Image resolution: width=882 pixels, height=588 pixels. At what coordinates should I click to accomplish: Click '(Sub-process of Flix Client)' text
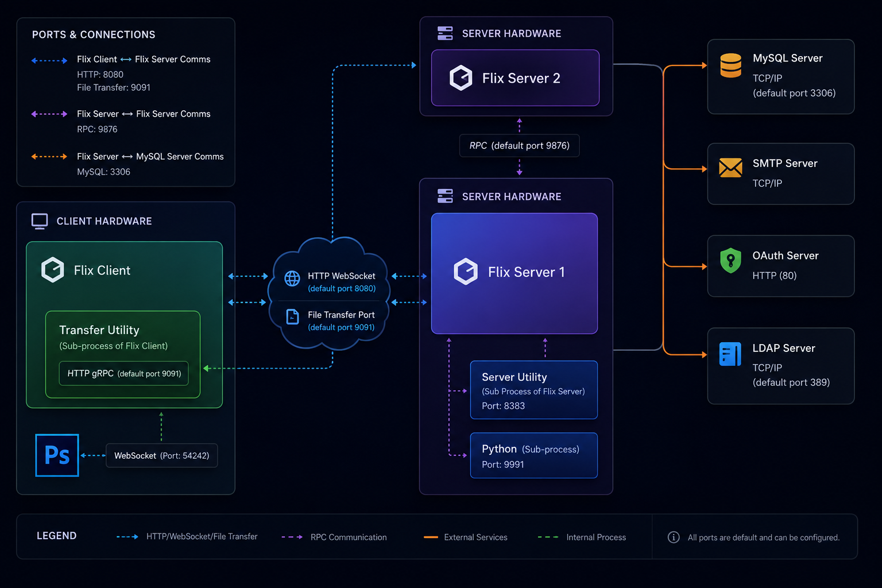click(x=114, y=346)
